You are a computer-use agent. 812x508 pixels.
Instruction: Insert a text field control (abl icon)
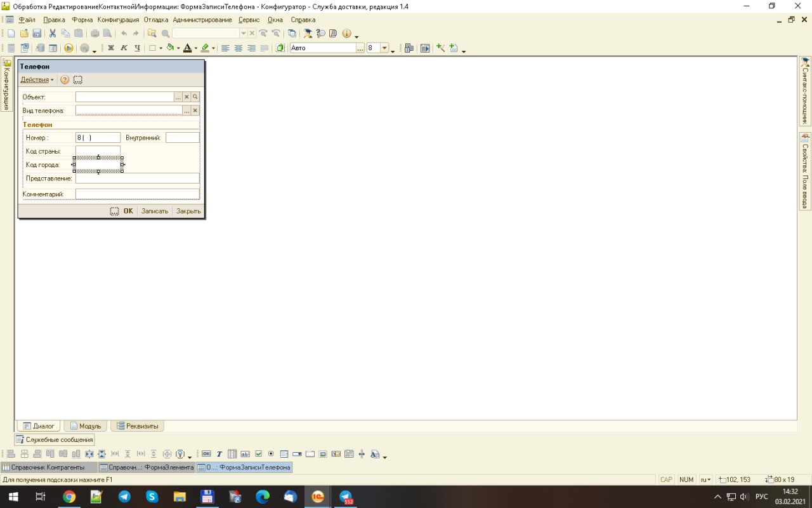pos(246,454)
